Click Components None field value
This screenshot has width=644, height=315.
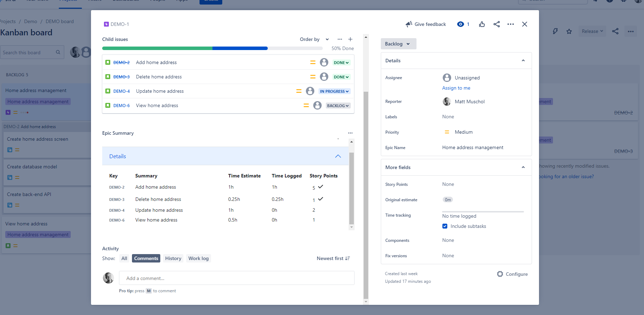448,240
